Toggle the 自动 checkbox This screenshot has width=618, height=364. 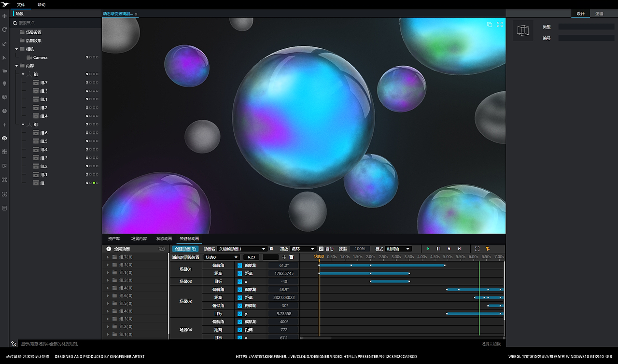click(x=322, y=249)
